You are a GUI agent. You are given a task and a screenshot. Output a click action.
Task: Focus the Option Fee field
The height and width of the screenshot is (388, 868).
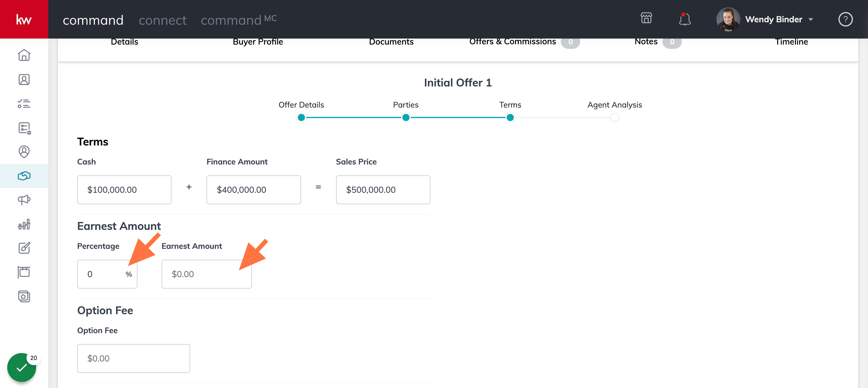[134, 358]
